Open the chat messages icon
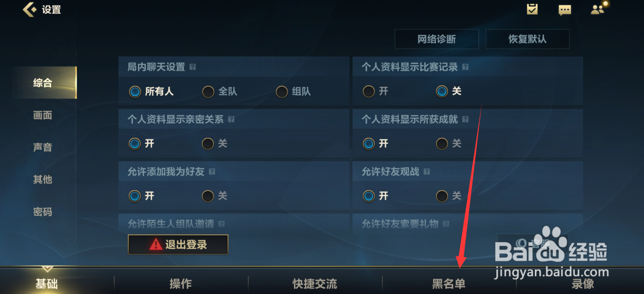644x294 pixels. (x=565, y=10)
